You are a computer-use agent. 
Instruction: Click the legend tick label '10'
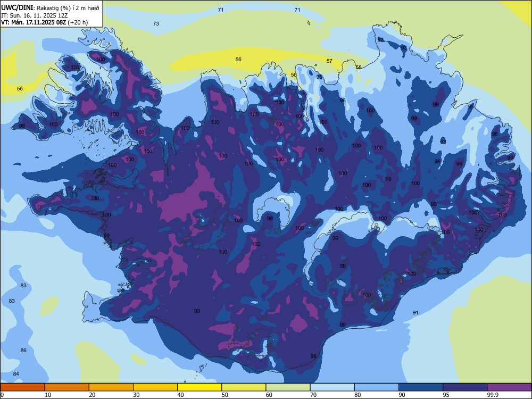click(48, 395)
